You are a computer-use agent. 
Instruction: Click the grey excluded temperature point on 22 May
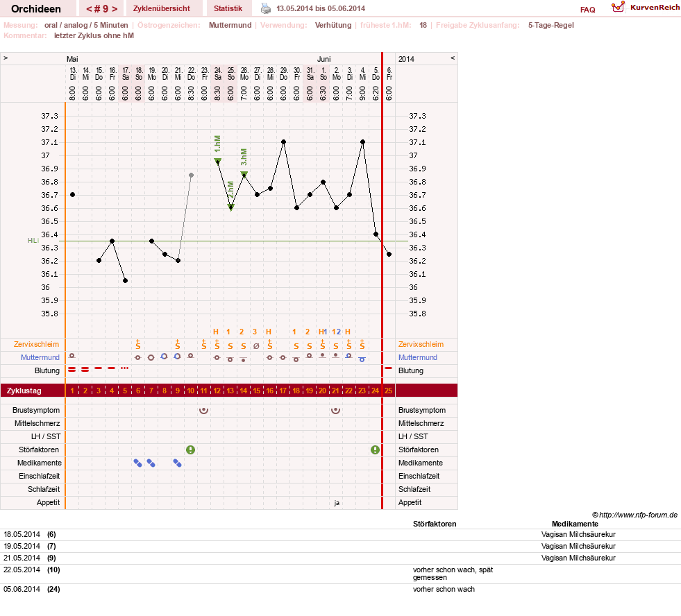191,175
